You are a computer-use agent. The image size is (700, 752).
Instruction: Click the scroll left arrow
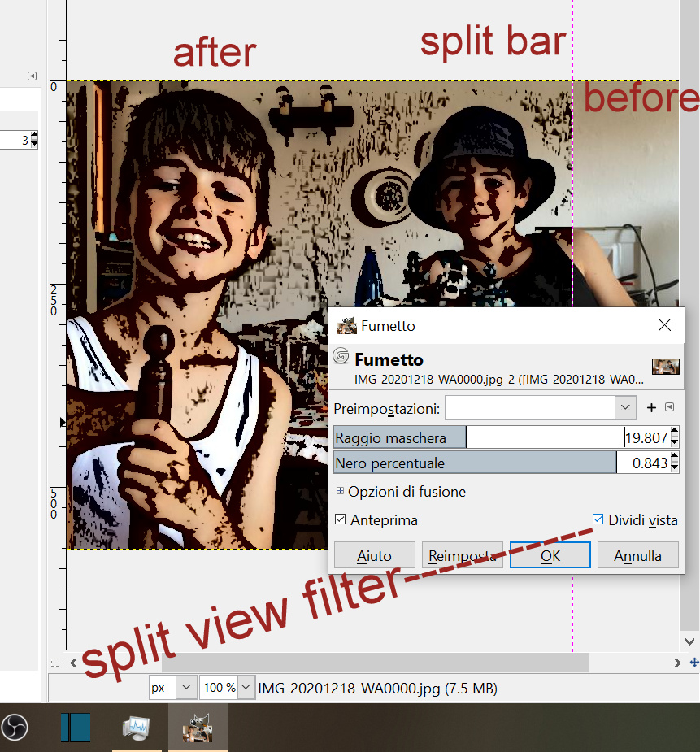(73, 663)
